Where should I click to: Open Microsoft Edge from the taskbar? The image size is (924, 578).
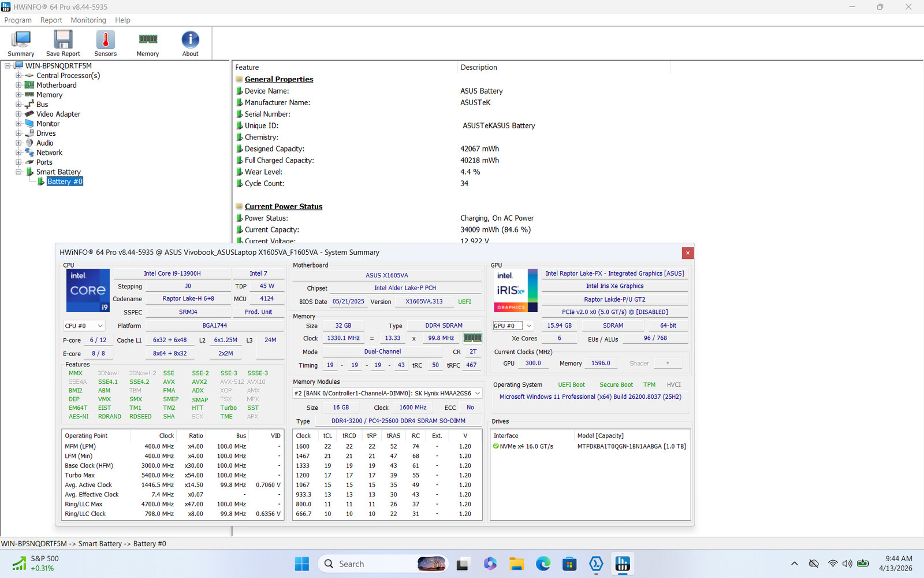tap(543, 564)
